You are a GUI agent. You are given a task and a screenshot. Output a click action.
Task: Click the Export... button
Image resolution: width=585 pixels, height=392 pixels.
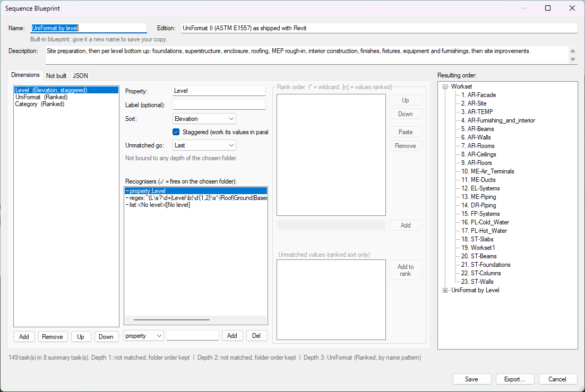pyautogui.click(x=514, y=379)
